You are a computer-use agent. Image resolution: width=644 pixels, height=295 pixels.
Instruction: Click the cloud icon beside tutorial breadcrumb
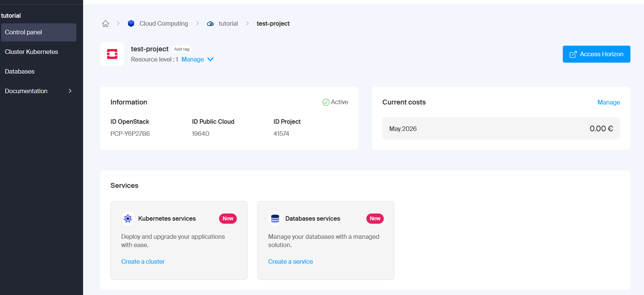click(x=210, y=23)
